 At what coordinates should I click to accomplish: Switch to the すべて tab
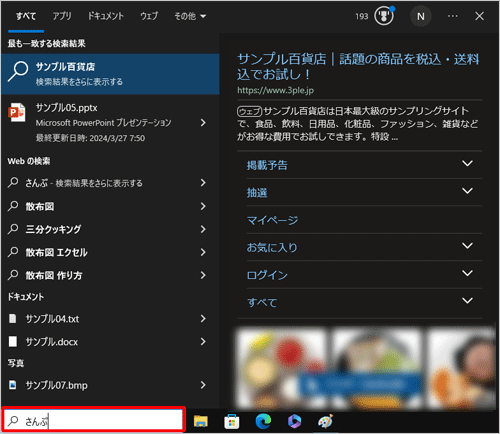[x=26, y=16]
